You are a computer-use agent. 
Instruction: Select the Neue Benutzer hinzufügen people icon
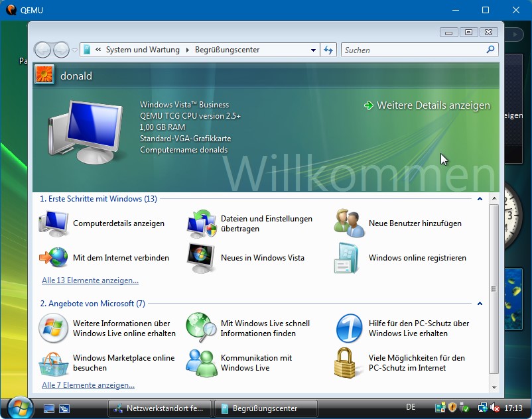tap(350, 223)
